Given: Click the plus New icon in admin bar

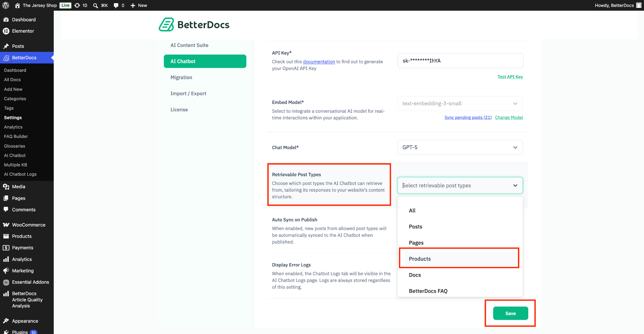Looking at the screenshot, I should coord(133,5).
